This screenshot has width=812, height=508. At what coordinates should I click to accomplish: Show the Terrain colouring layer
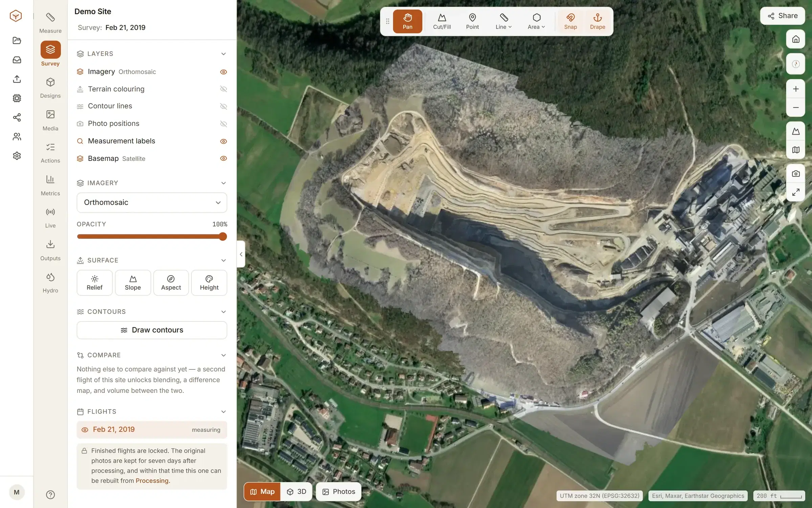pos(223,89)
